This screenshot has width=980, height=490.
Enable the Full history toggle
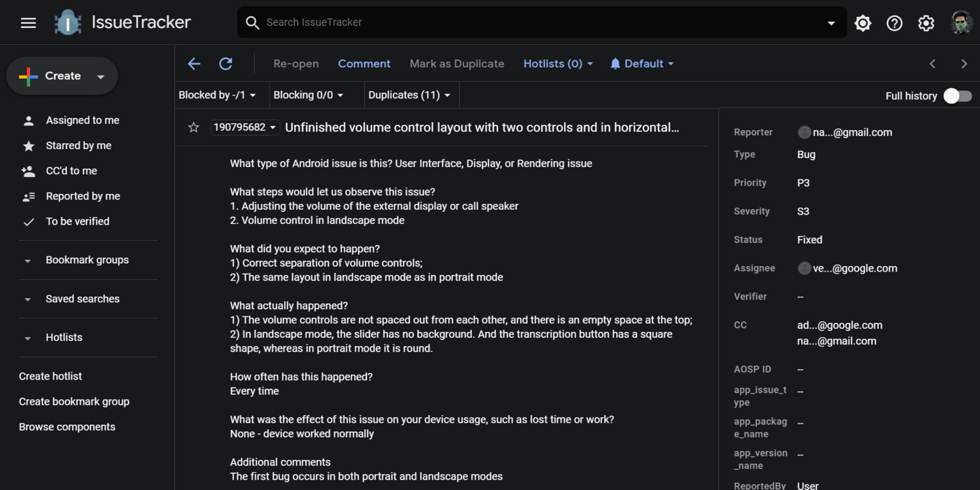pos(958,96)
